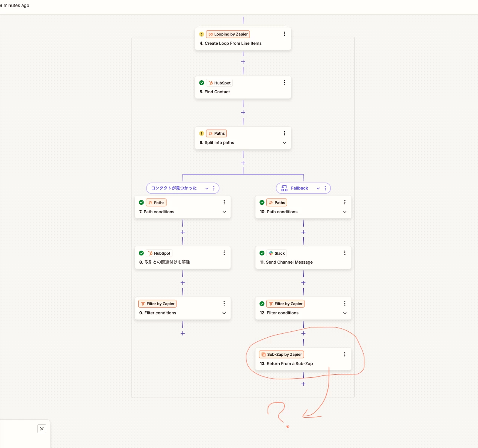Expand step 12 Filter conditions chevron
Viewport: 478px width, 448px height.
coord(344,313)
